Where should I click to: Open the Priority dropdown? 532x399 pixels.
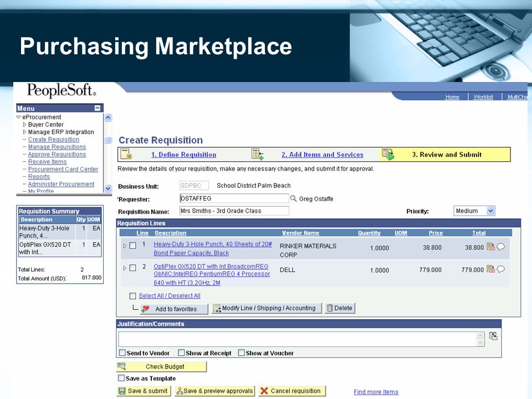point(490,211)
